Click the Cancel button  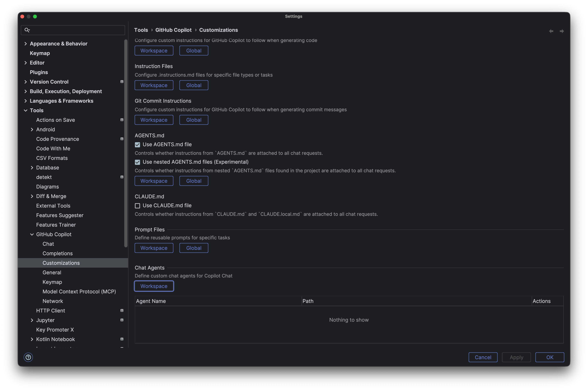pos(483,357)
